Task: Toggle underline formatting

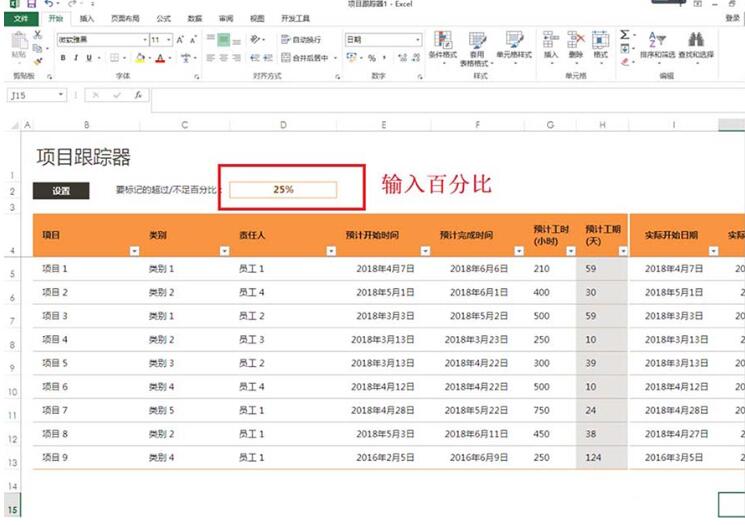Action: [x=89, y=58]
